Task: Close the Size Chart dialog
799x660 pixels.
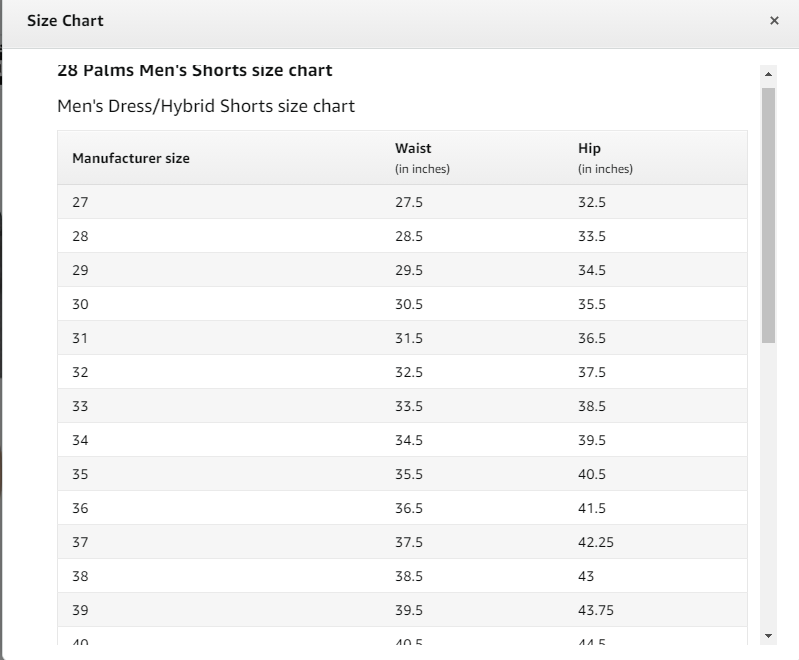Action: [774, 20]
